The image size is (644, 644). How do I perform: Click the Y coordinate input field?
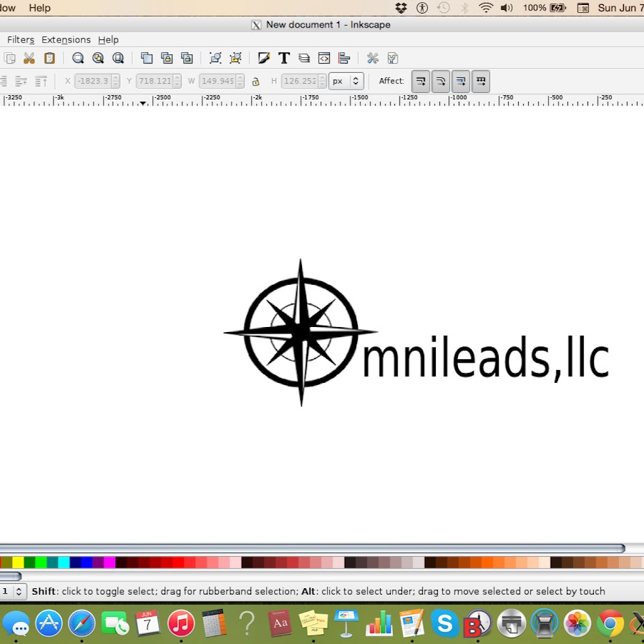tap(155, 81)
